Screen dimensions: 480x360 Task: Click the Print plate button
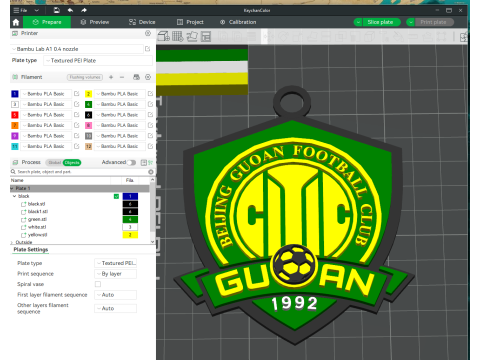pyautogui.click(x=433, y=22)
